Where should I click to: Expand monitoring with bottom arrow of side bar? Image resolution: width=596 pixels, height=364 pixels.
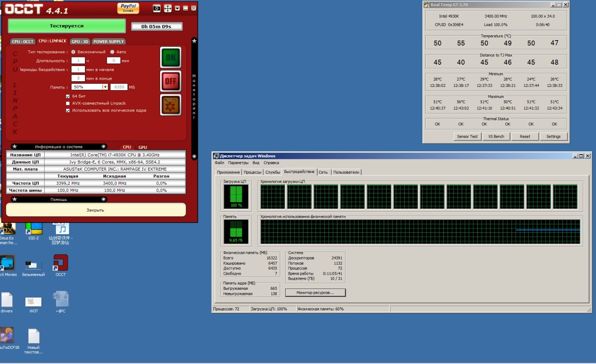(x=194, y=157)
